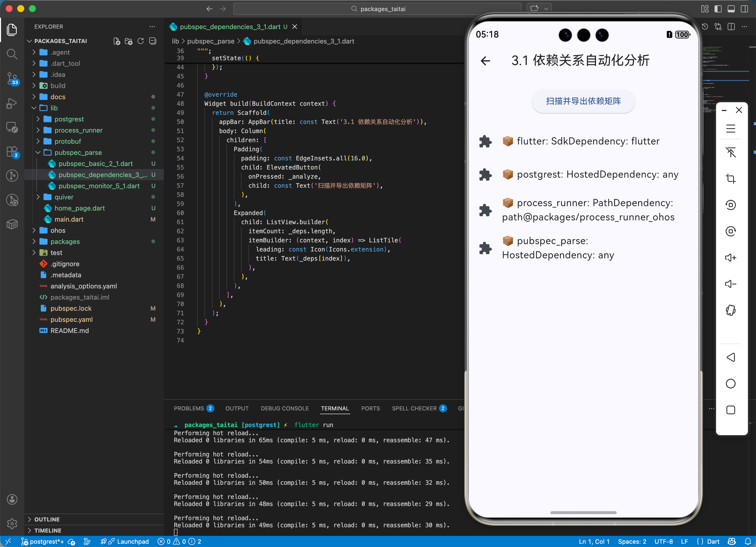This screenshot has height=547, width=756.
Task: Expand the postgrest folder
Action: click(69, 119)
